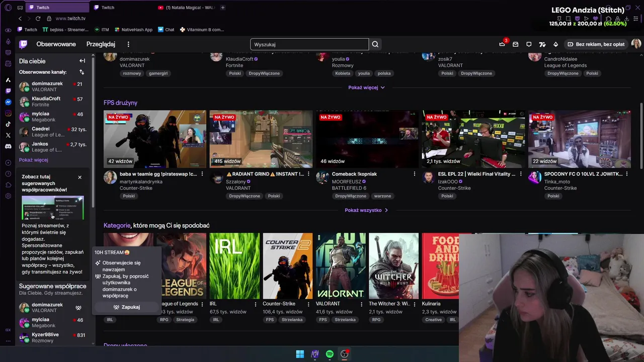Screen dimensions: 644x362
Task: Open The Witcher 3 category cover
Action: coord(393,266)
